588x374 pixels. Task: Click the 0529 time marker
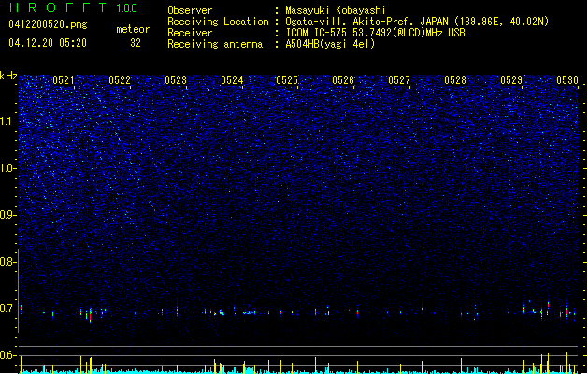pyautogui.click(x=511, y=79)
